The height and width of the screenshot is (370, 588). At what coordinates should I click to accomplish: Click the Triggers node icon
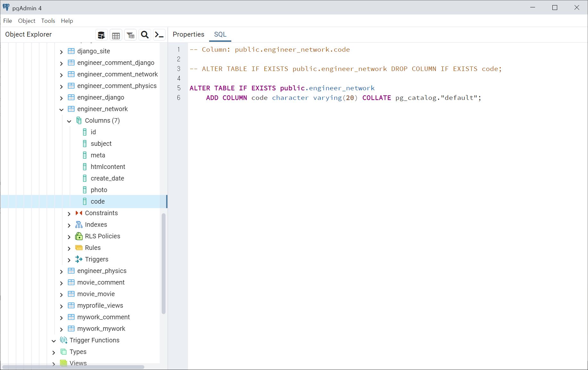tap(79, 259)
